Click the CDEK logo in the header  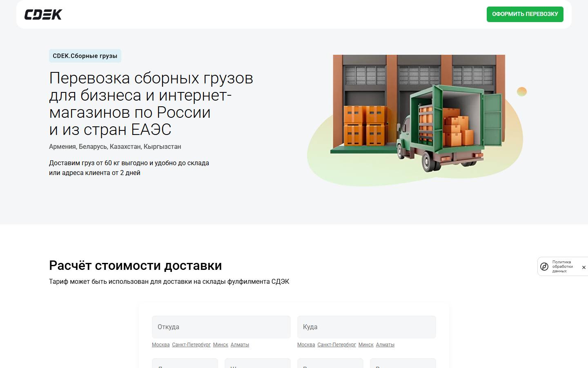(x=43, y=14)
